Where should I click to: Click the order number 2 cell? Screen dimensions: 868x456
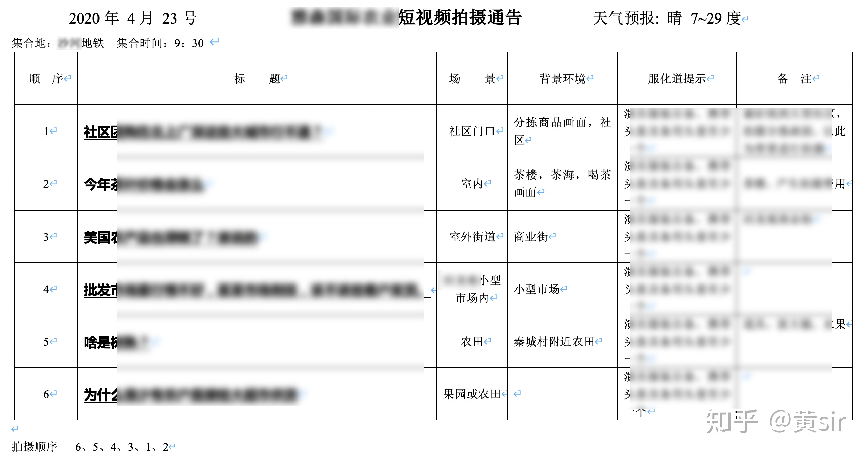[46, 184]
